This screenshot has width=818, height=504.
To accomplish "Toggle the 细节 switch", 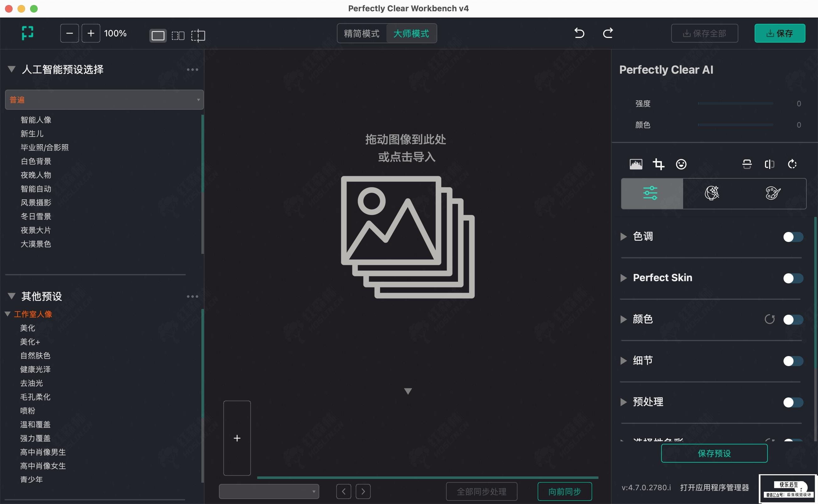I will [x=793, y=361].
